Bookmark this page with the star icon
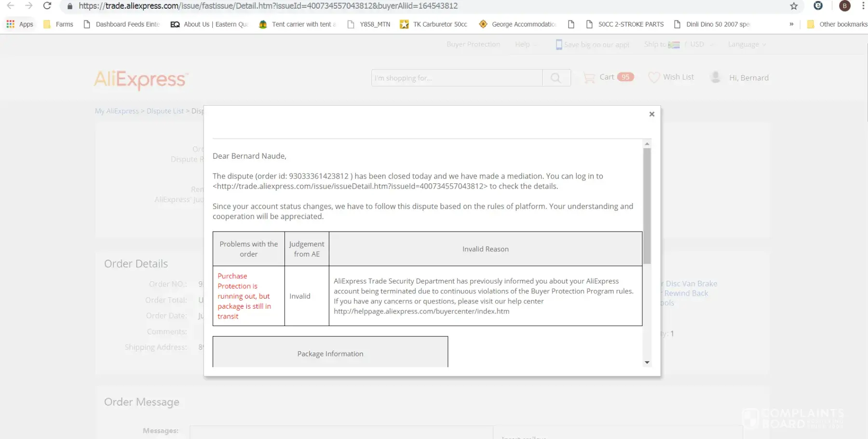 tap(794, 6)
